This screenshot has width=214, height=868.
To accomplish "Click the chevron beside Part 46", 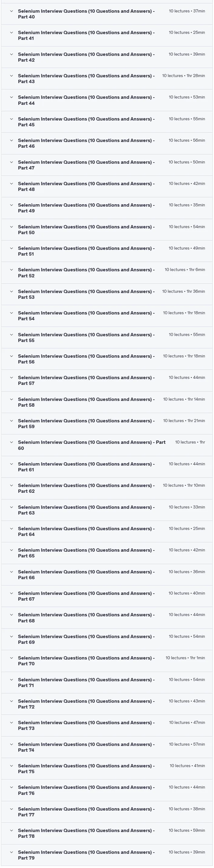I will pyautogui.click(x=11, y=140).
